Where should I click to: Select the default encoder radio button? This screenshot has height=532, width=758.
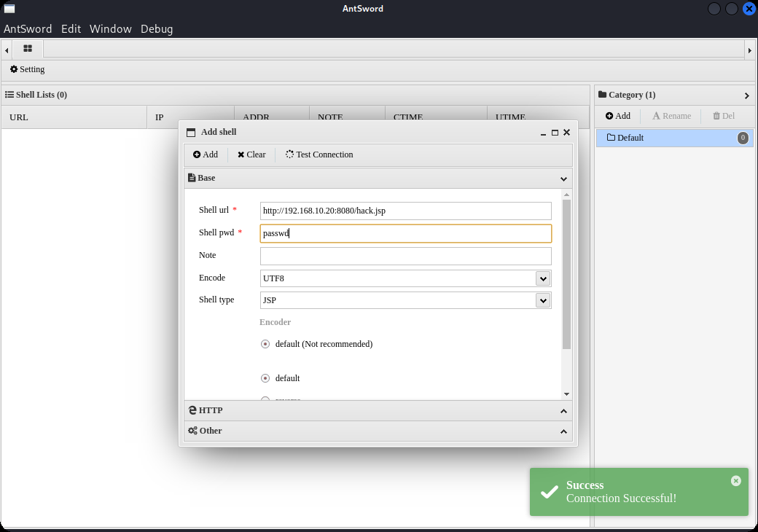click(x=265, y=378)
